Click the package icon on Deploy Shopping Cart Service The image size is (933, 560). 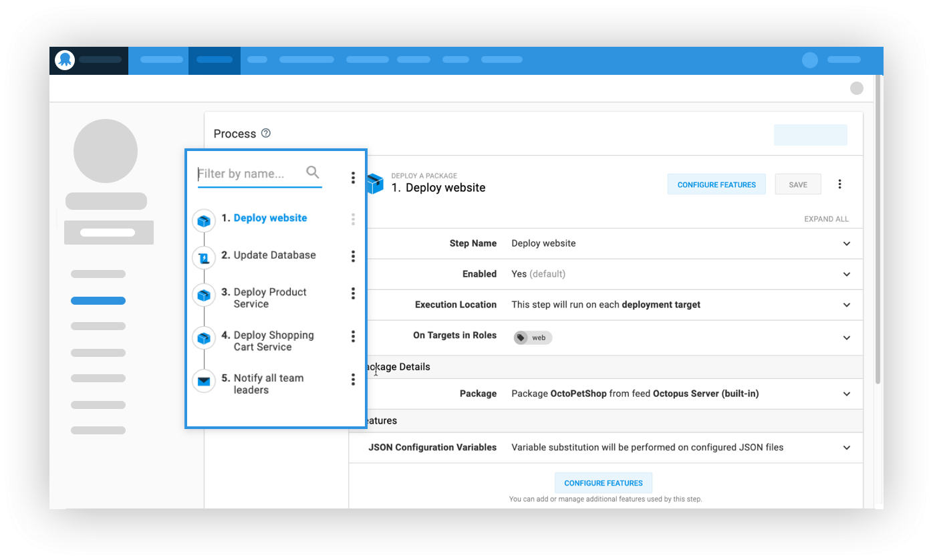coord(204,338)
